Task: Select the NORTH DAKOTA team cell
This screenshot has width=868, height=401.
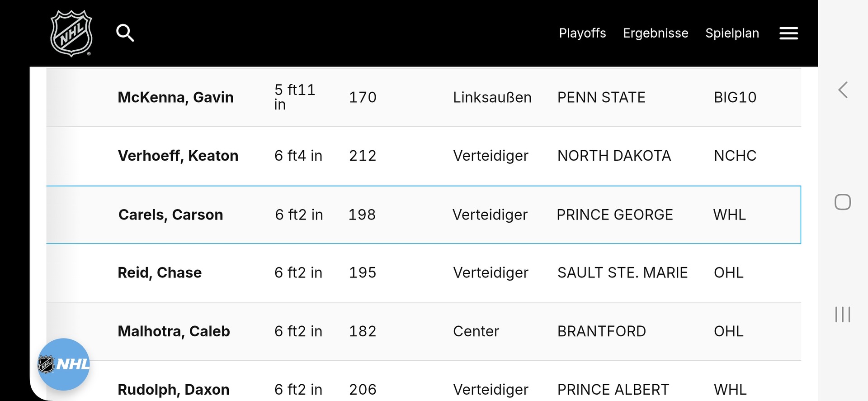Action: pyautogui.click(x=614, y=156)
